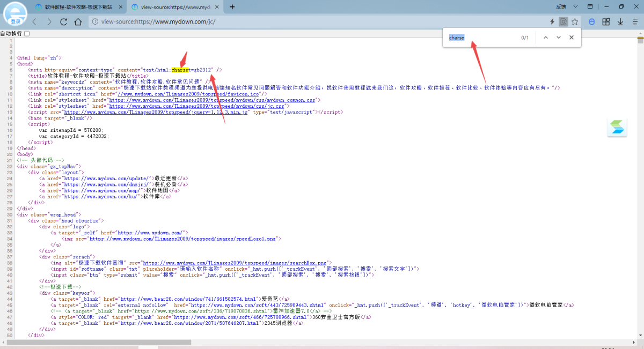
Task: Open the mouse gesture icon in toolbar
Action: [592, 22]
